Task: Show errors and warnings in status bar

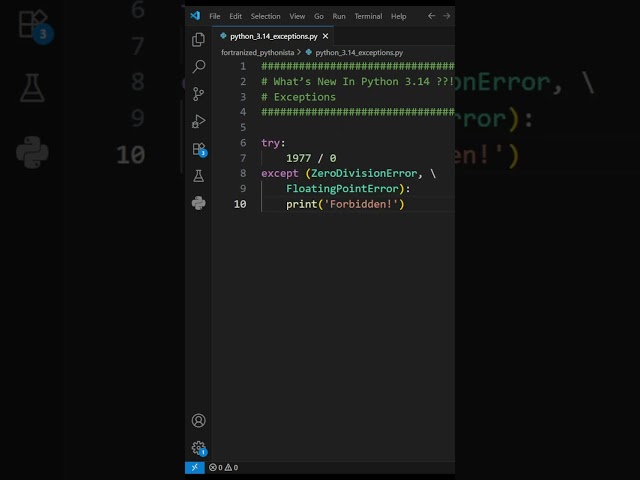Action: point(223,467)
